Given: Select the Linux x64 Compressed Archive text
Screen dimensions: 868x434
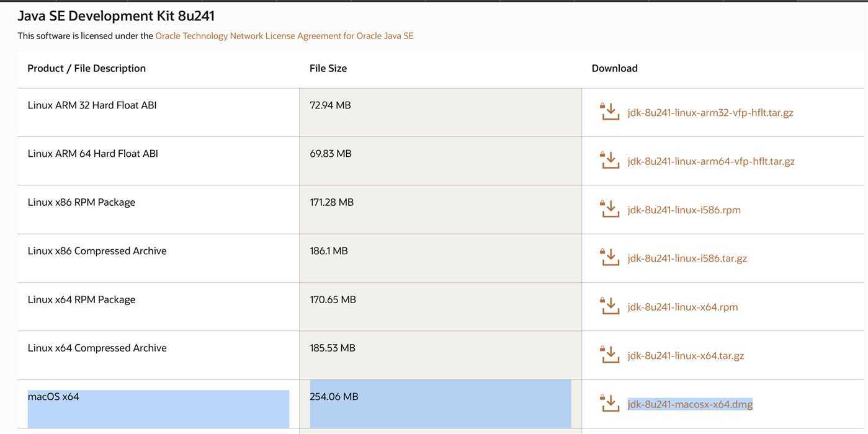Looking at the screenshot, I should pyautogui.click(x=97, y=348).
